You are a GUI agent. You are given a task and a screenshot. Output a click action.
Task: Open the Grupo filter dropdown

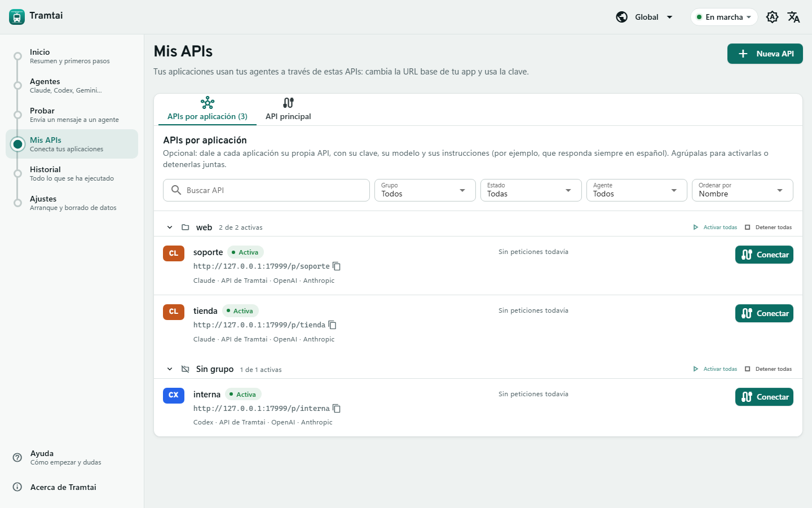click(x=425, y=190)
